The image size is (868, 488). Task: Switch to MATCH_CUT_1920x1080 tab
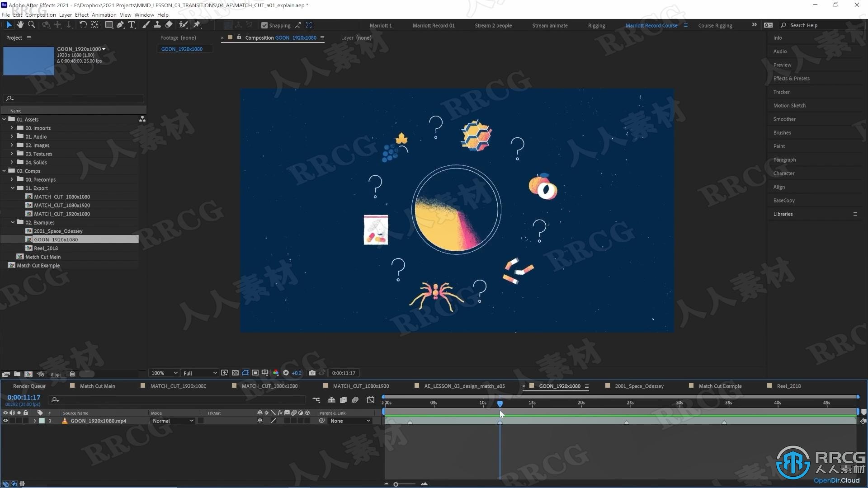pos(178,386)
